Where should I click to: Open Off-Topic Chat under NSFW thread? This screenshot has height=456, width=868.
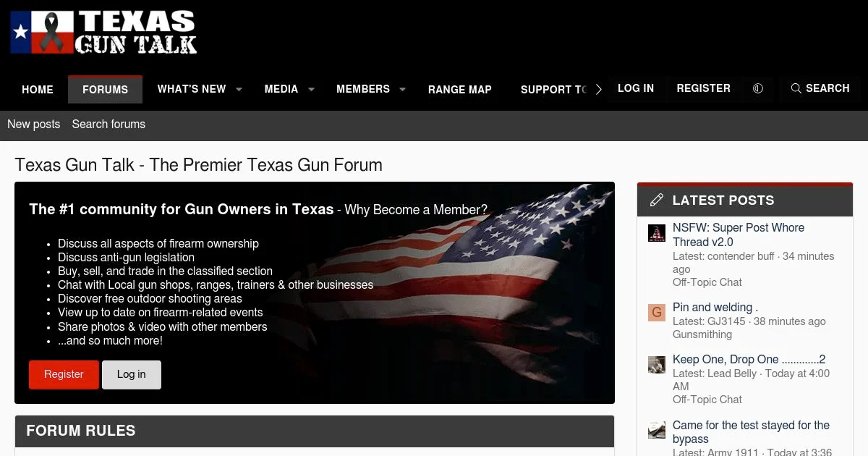coord(707,282)
